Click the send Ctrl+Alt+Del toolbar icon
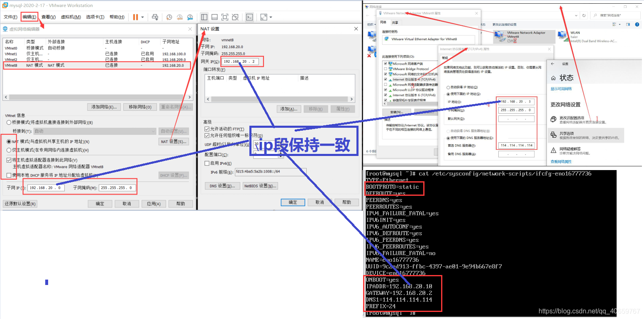This screenshot has width=644, height=319. [x=155, y=17]
